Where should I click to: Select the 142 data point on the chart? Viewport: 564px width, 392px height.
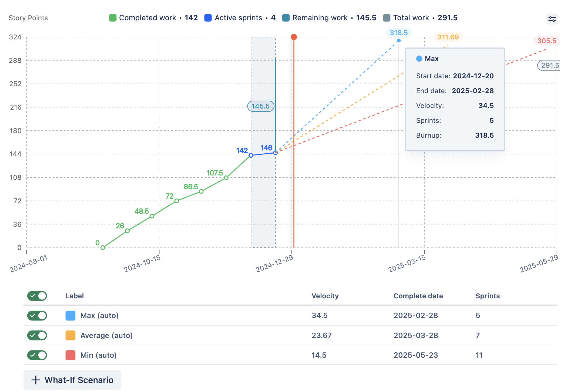click(x=251, y=155)
